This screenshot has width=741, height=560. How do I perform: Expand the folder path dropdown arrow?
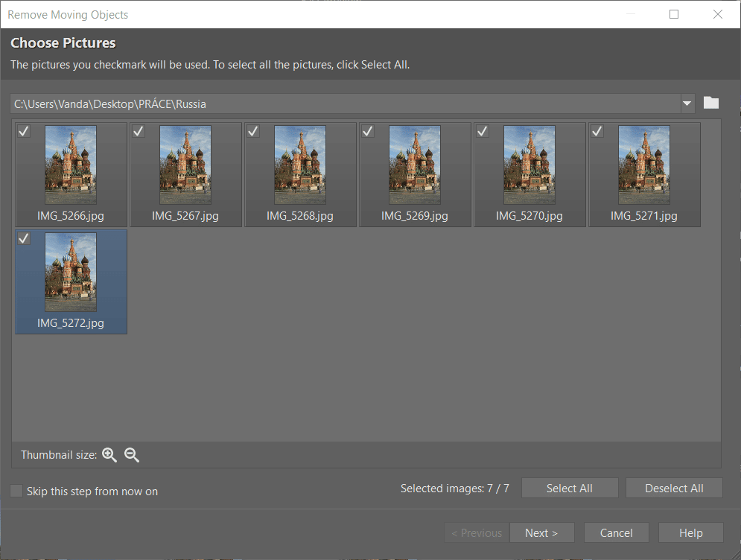687,104
